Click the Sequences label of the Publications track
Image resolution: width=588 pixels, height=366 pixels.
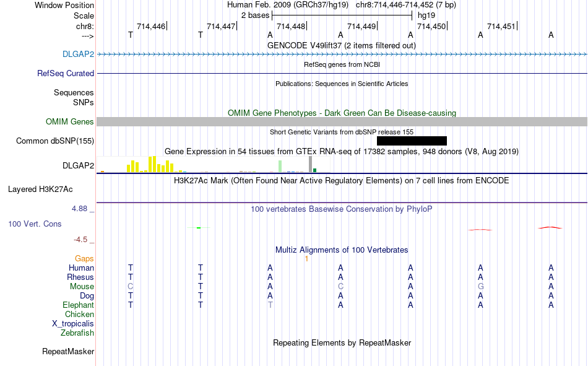pyautogui.click(x=74, y=92)
